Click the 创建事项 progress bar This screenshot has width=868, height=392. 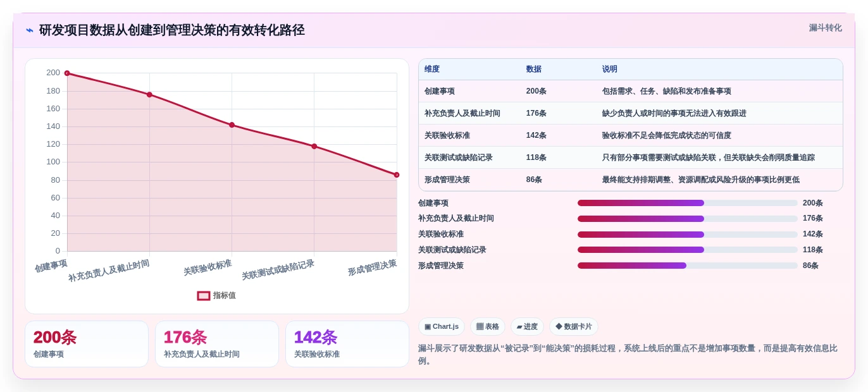(688, 204)
